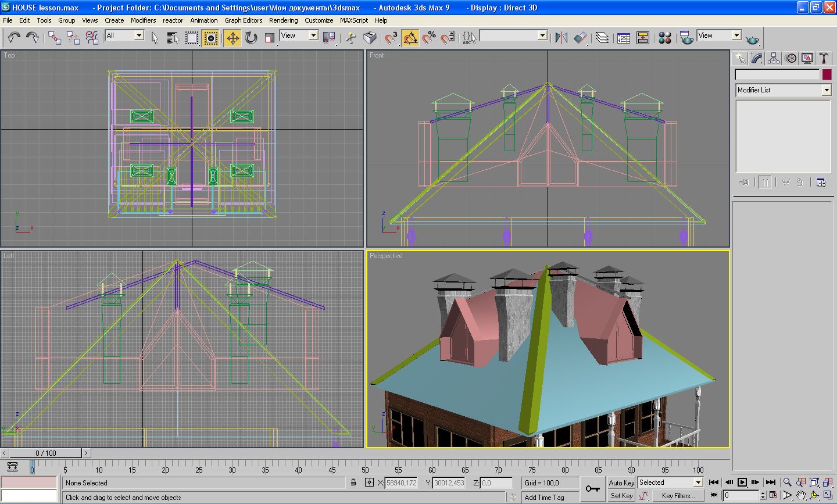Screen dimensions: 837x504
Task: Open the MAXScript menu
Action: coord(354,20)
